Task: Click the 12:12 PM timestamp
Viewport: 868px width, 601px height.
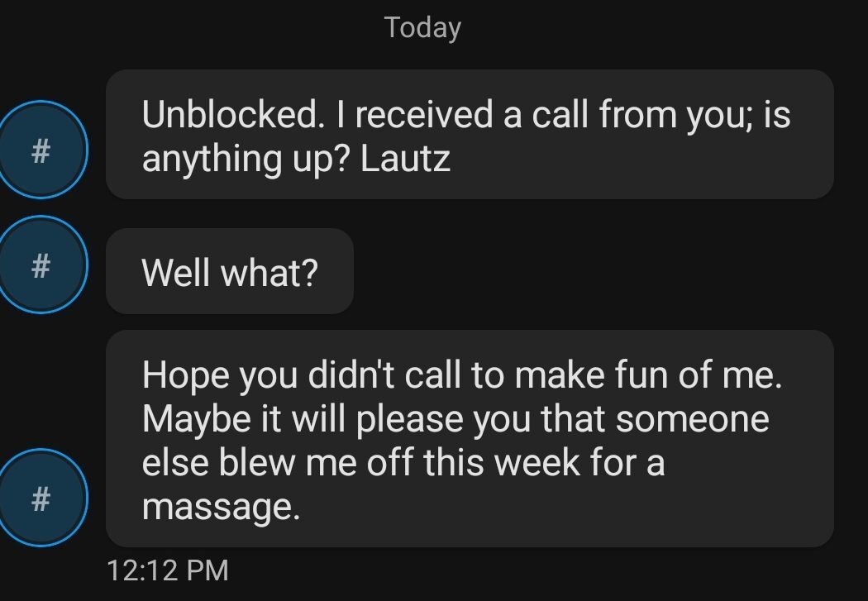Action: (x=167, y=570)
